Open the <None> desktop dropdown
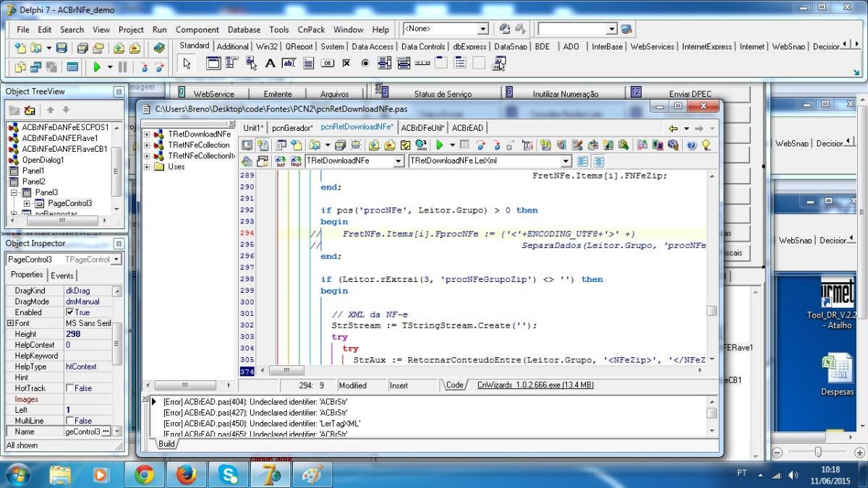Screen dimensions: 868x488 [x=482, y=29]
